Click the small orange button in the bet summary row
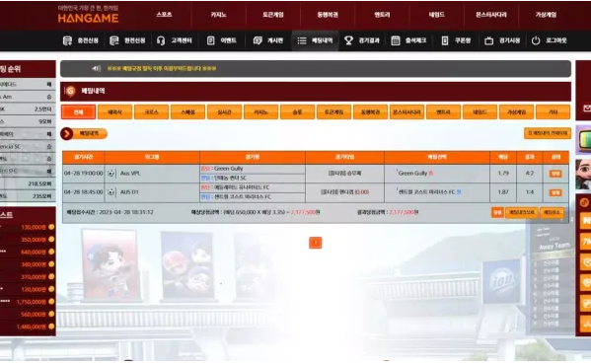 (497, 213)
